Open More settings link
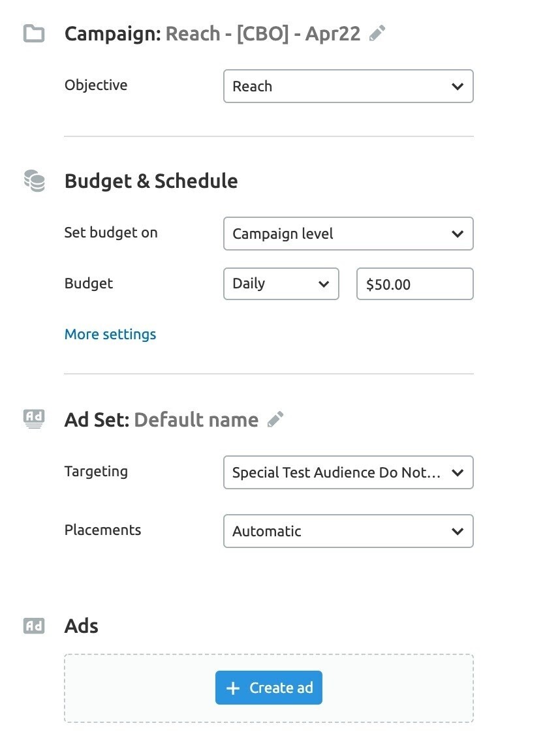 [x=110, y=334]
